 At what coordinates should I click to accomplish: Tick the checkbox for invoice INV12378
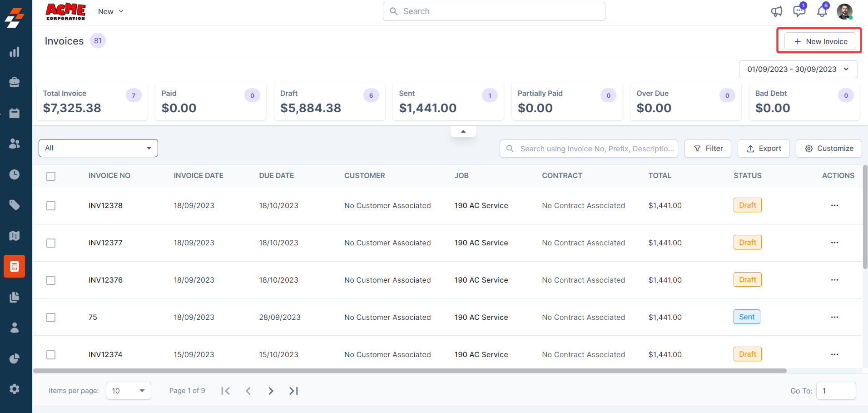tap(51, 206)
